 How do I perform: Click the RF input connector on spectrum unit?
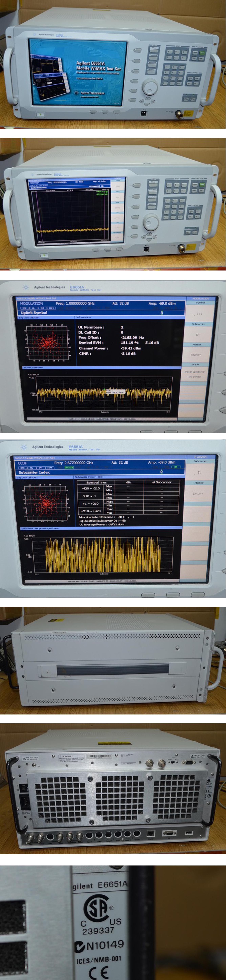[182, 248]
